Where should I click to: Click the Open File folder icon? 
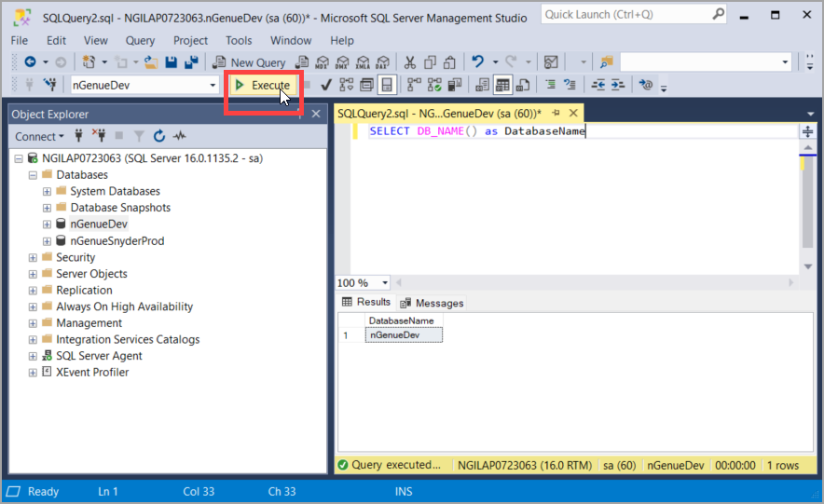point(151,62)
